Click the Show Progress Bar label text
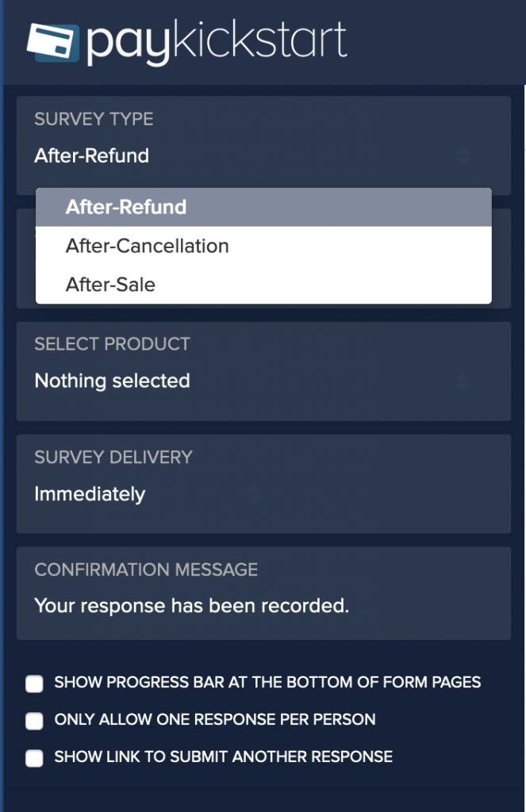This screenshot has width=526, height=812. point(268,682)
